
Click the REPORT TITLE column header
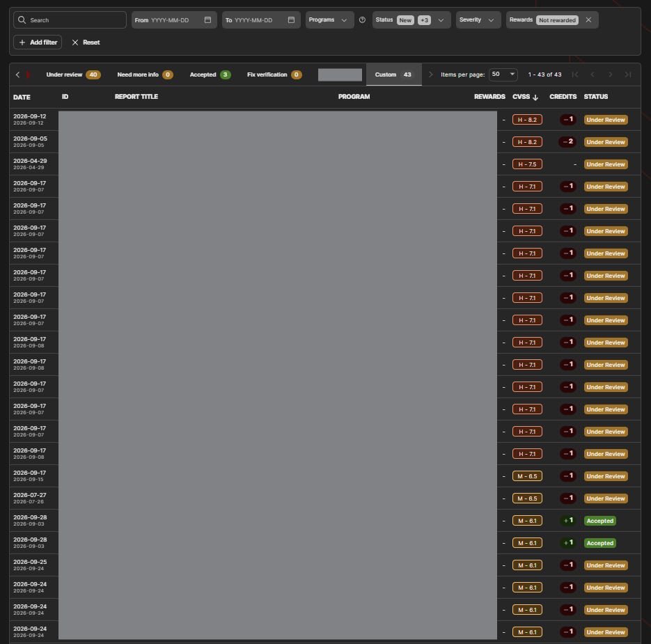point(136,97)
